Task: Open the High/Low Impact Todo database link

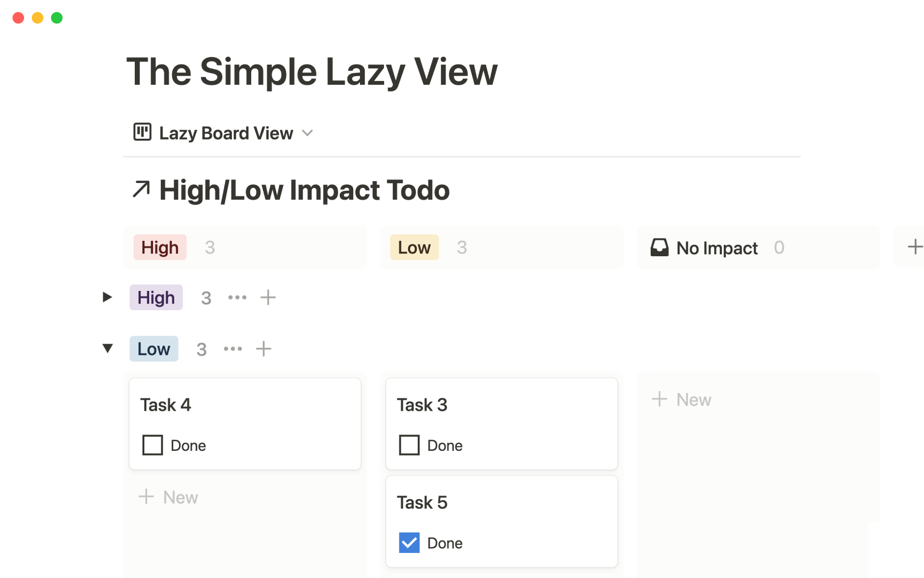Action: 304,190
